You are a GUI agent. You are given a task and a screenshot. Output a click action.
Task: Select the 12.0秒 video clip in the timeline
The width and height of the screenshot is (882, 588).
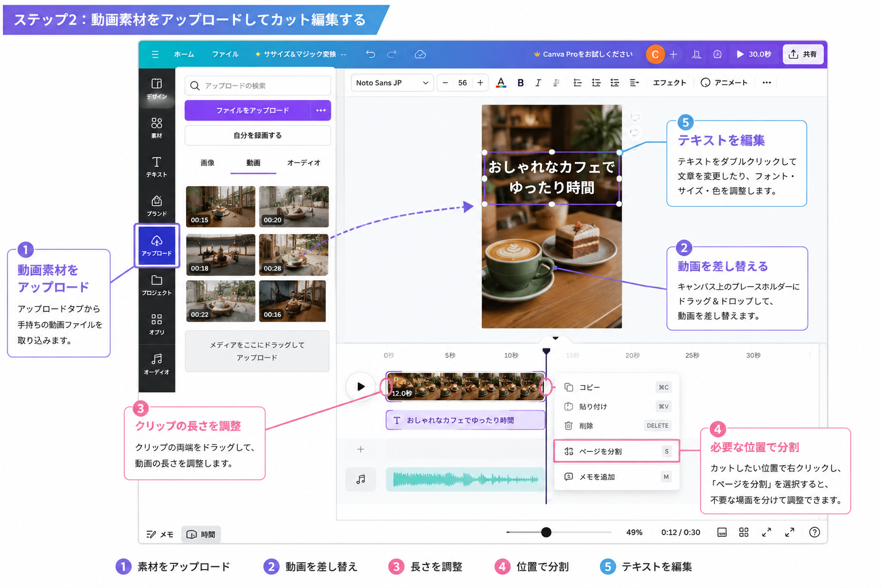(x=465, y=386)
